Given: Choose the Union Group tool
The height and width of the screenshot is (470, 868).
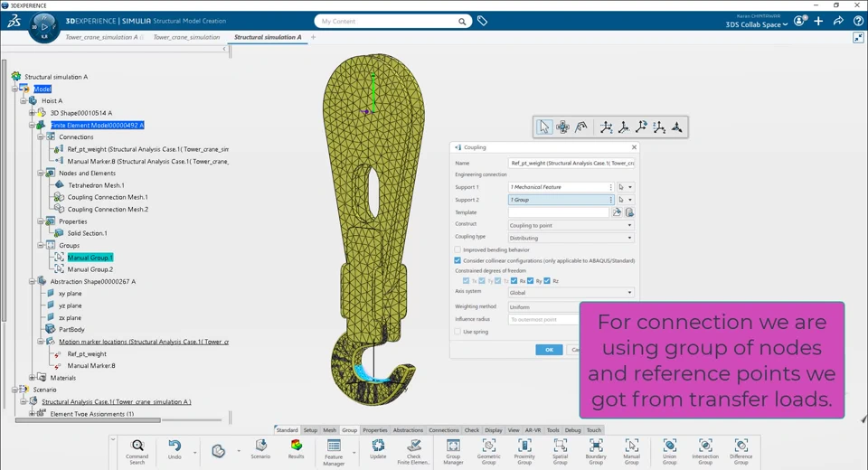Looking at the screenshot, I should [669, 446].
